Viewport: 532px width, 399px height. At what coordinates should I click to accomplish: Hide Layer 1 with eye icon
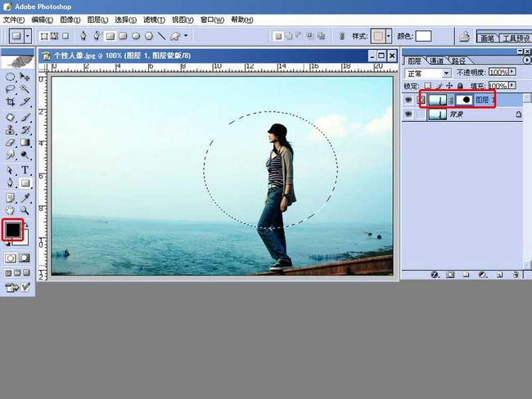(408, 100)
